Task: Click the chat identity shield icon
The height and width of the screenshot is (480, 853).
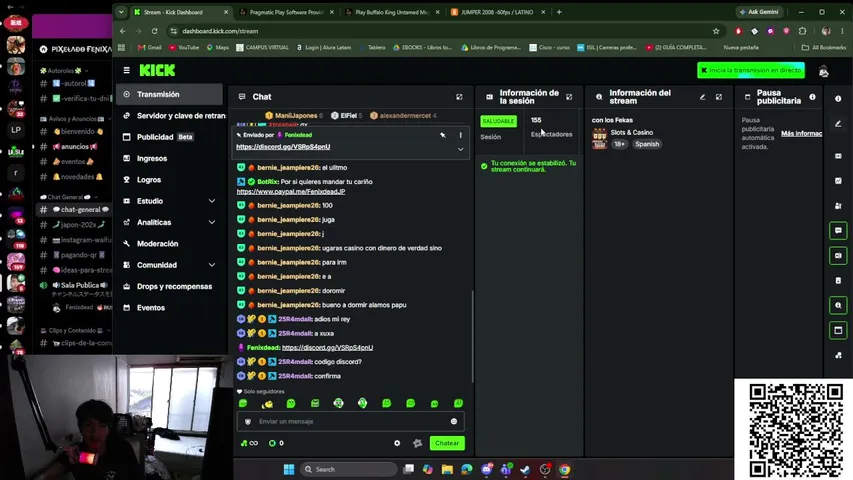Action: point(248,421)
